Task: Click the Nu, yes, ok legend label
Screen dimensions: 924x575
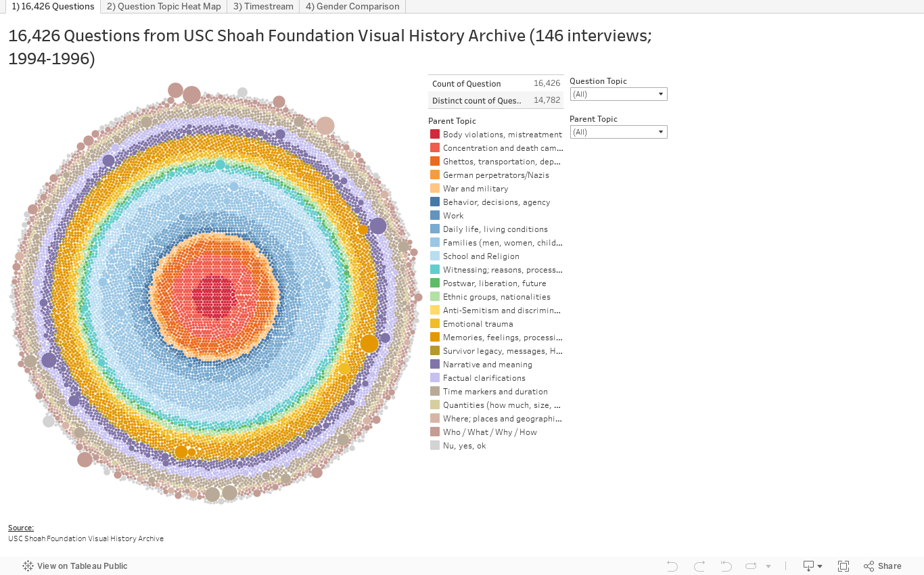Action: [464, 446]
